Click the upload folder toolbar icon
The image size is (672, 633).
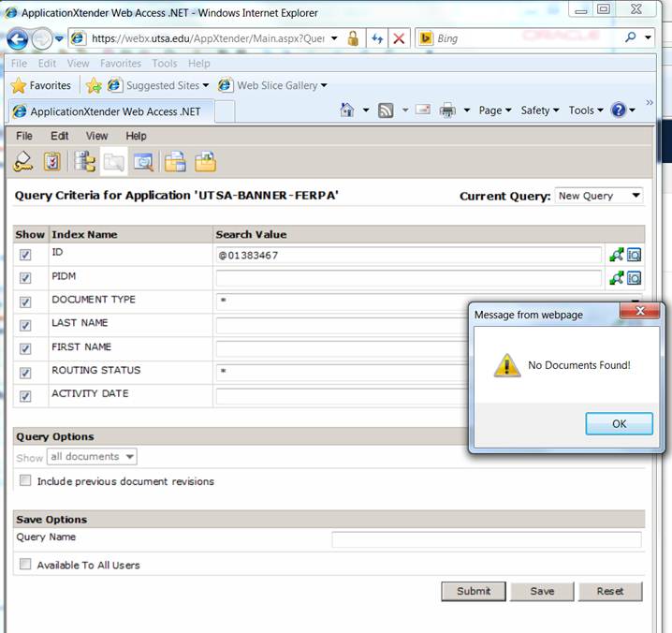[205, 162]
